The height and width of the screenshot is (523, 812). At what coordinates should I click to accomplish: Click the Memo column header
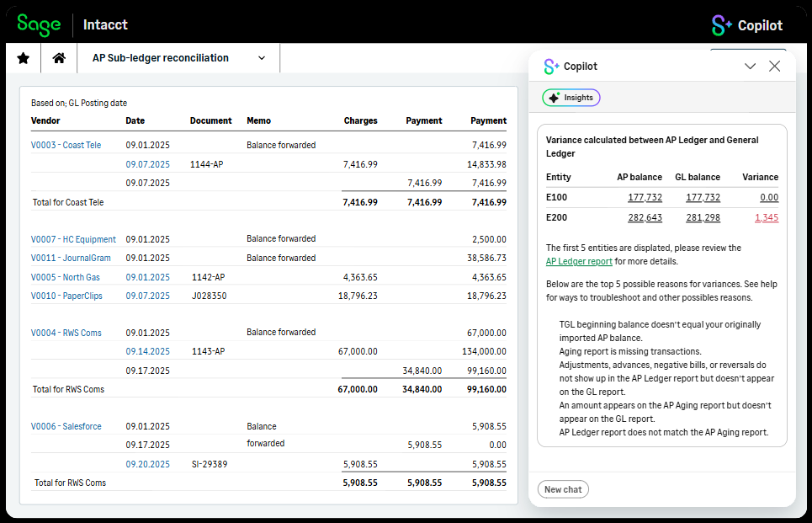click(259, 120)
